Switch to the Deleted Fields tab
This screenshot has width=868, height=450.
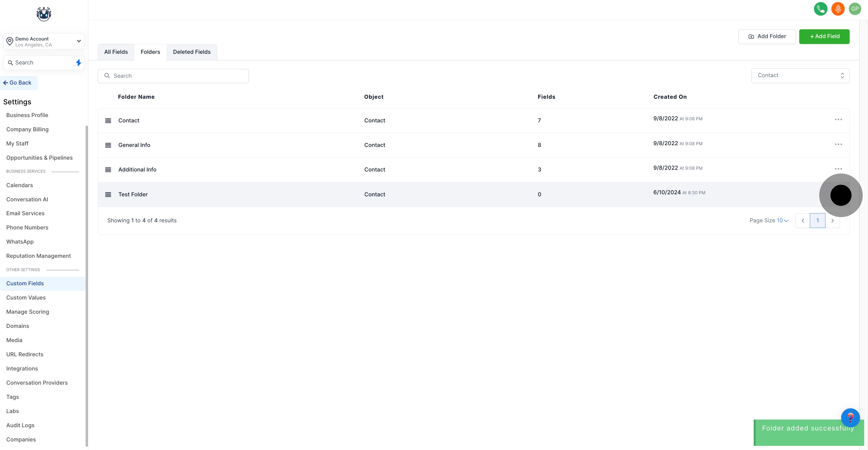(192, 52)
